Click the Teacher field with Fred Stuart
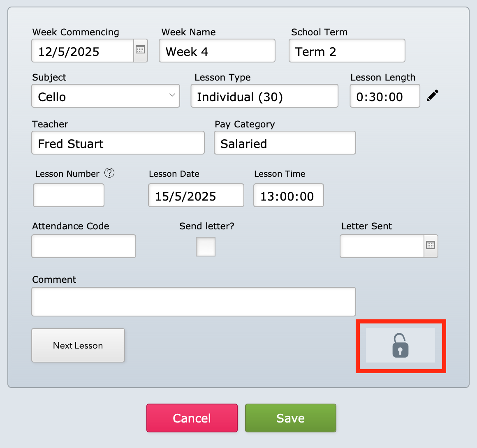The width and height of the screenshot is (477, 448). click(x=118, y=143)
